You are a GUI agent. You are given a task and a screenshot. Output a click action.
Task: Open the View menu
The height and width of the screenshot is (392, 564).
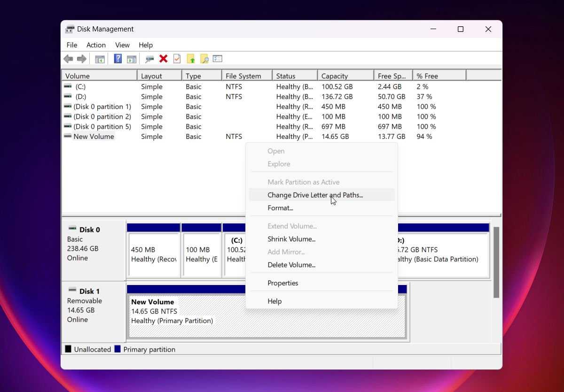[122, 45]
